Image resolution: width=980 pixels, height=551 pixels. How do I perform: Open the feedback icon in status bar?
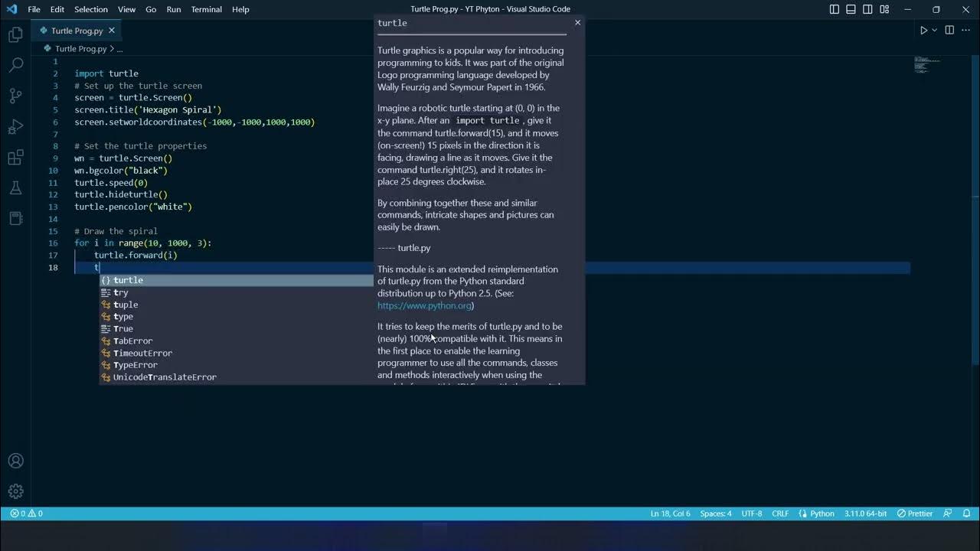tap(948, 514)
